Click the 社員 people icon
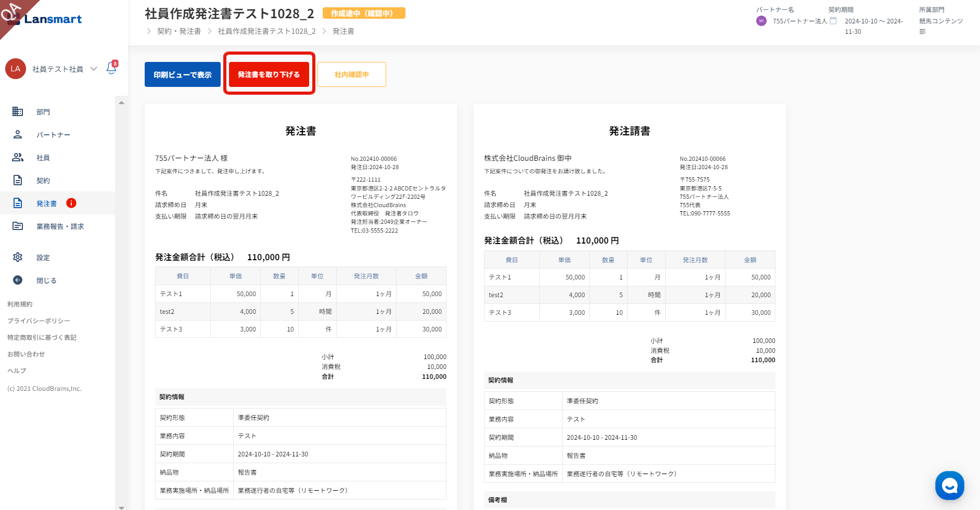 click(x=18, y=157)
